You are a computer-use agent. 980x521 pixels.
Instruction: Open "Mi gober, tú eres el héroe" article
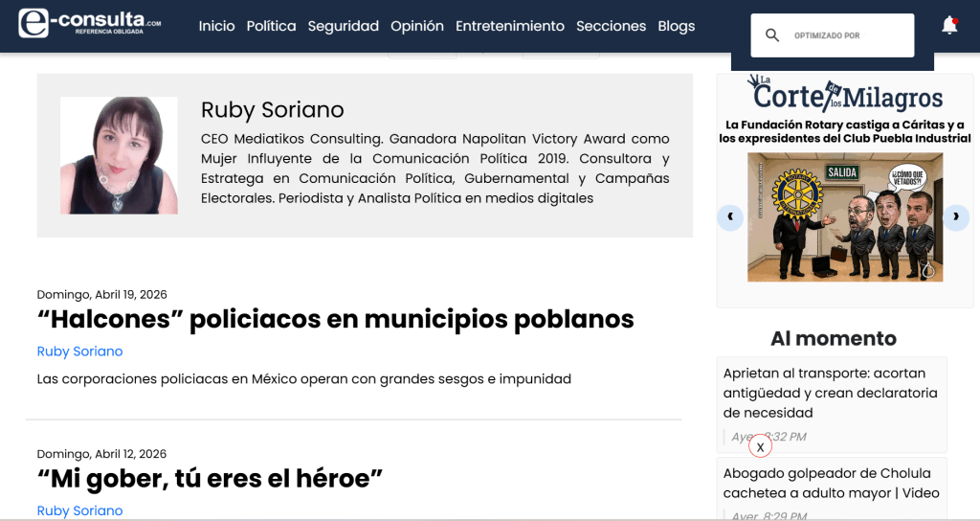tap(210, 478)
